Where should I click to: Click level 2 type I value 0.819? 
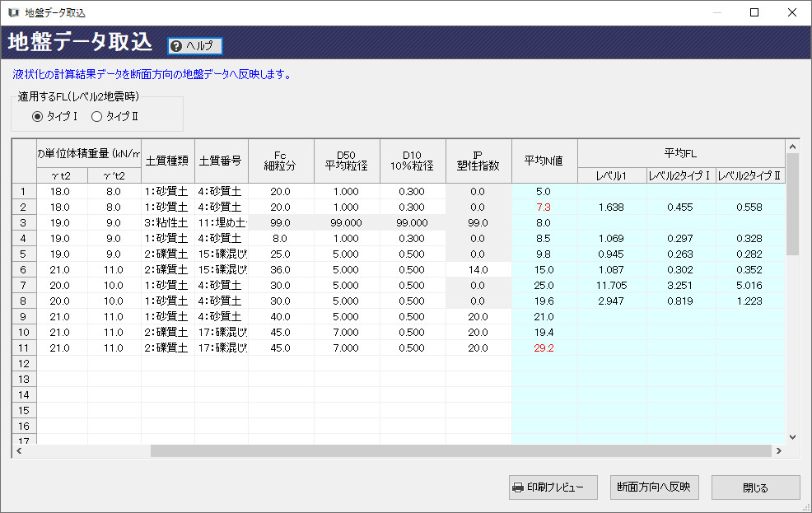point(681,301)
